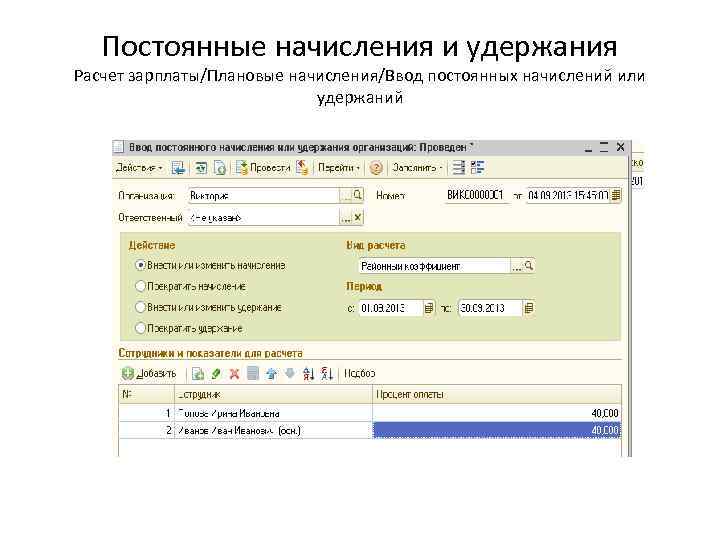Click the Ответственный input field
Viewport: 720px width, 540px height.
tap(264, 218)
